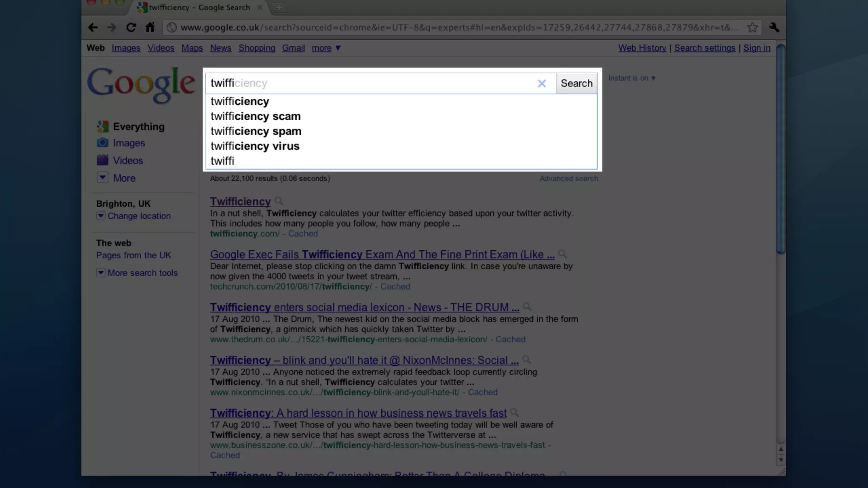This screenshot has width=868, height=488.
Task: Go to the browser home page icon
Action: tap(150, 28)
